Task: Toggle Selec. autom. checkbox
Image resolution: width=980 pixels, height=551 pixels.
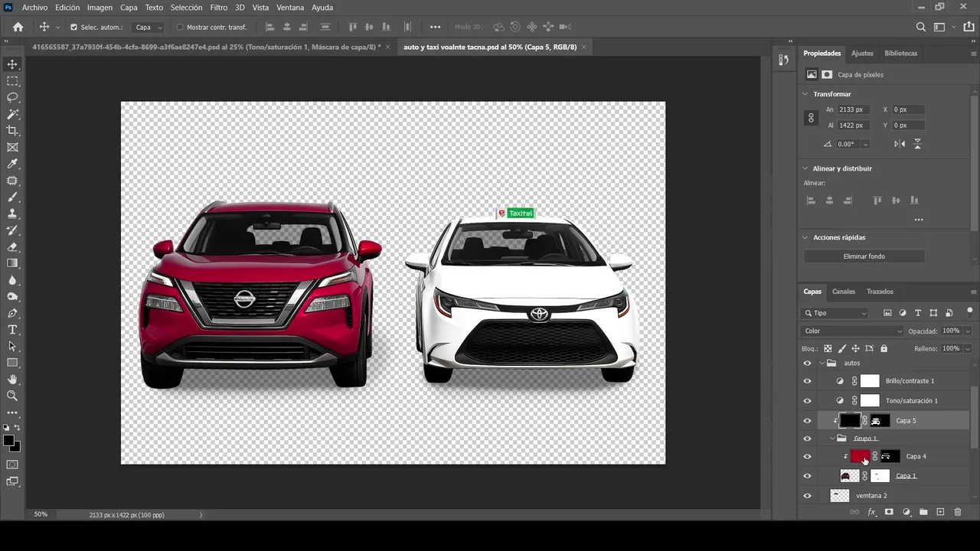Action: pos(74,27)
